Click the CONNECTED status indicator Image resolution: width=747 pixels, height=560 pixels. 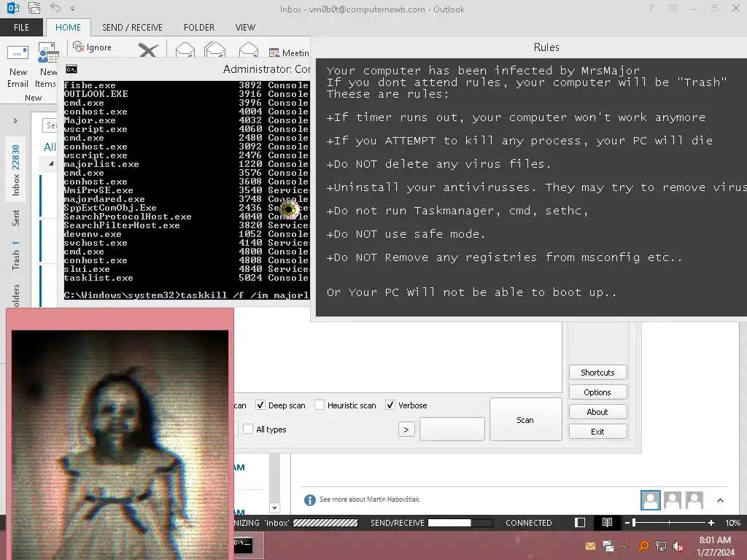(x=528, y=523)
